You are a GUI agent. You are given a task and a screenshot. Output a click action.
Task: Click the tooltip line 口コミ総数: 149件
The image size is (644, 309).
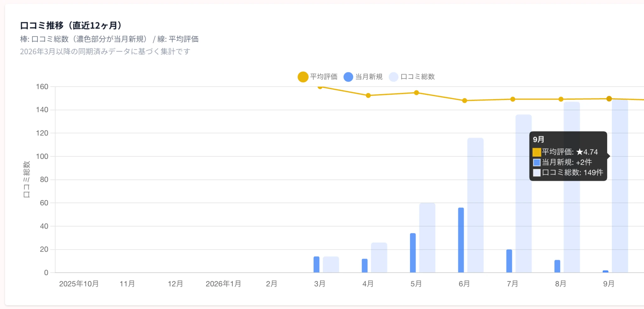click(568, 172)
